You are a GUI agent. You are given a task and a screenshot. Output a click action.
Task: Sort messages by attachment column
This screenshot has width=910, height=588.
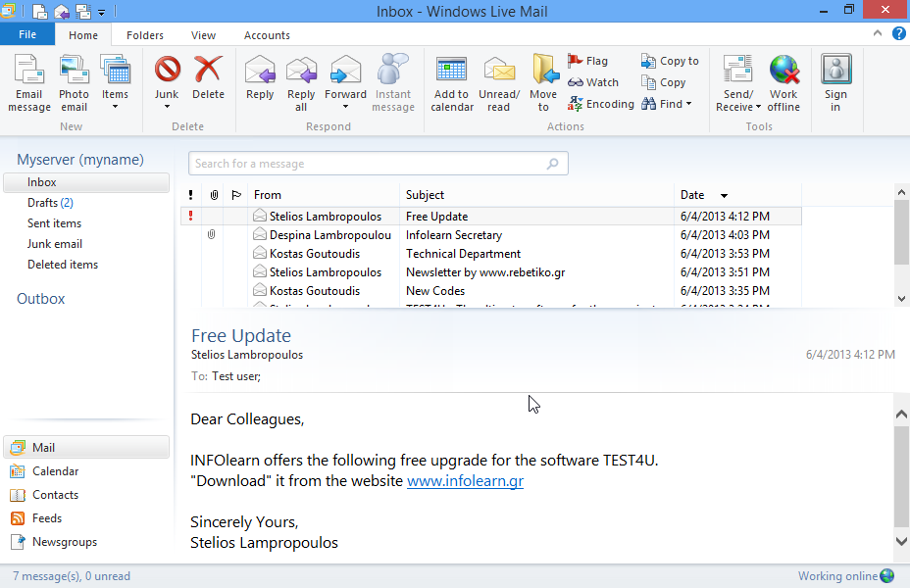[214, 195]
